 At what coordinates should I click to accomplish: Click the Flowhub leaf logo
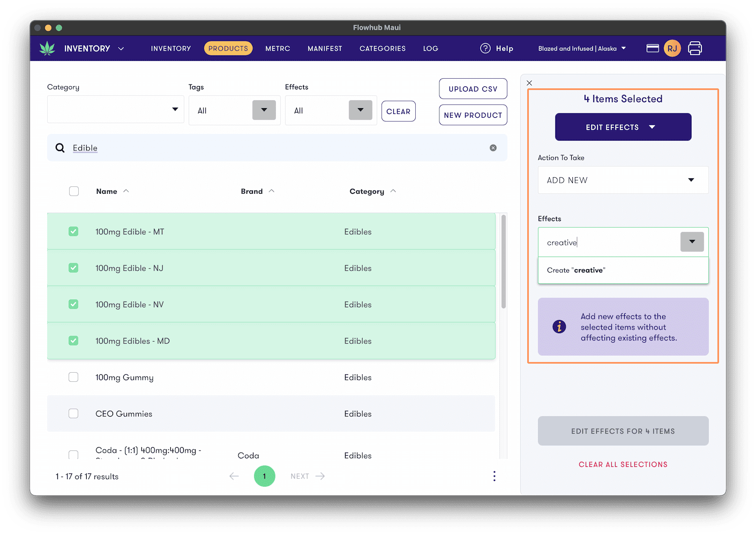pos(47,48)
